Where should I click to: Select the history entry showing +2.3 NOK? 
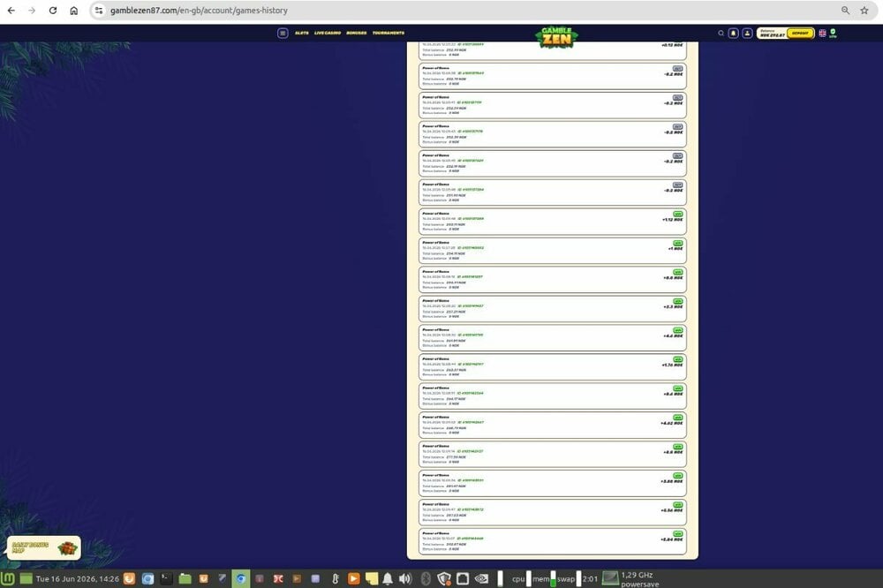pos(553,309)
